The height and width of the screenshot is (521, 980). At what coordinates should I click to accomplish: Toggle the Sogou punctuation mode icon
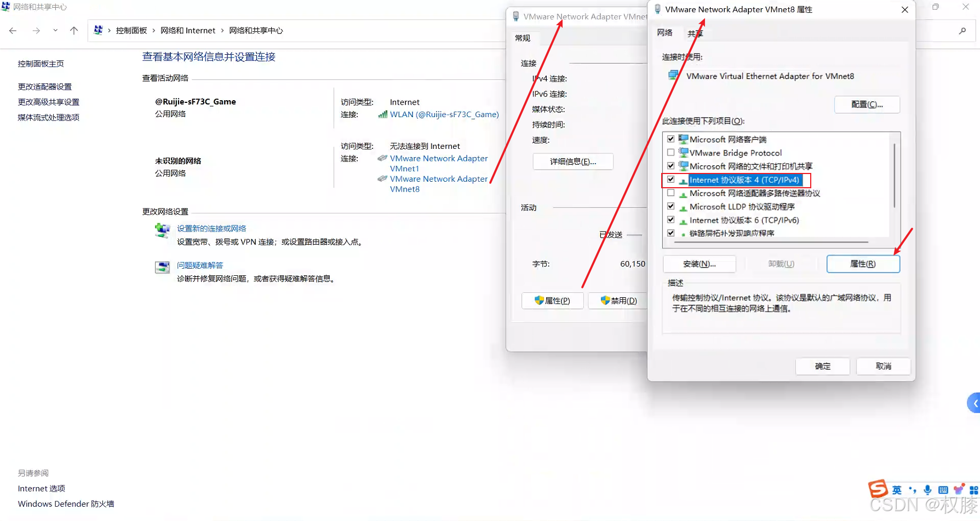(912, 490)
